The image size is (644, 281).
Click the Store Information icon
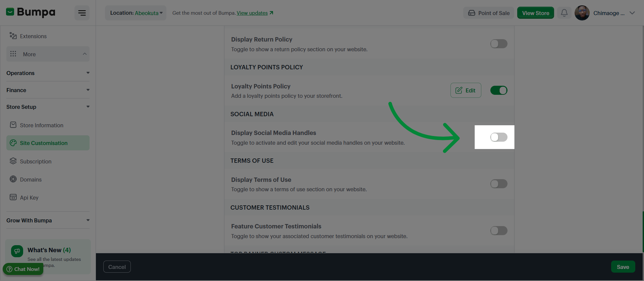[x=13, y=125]
